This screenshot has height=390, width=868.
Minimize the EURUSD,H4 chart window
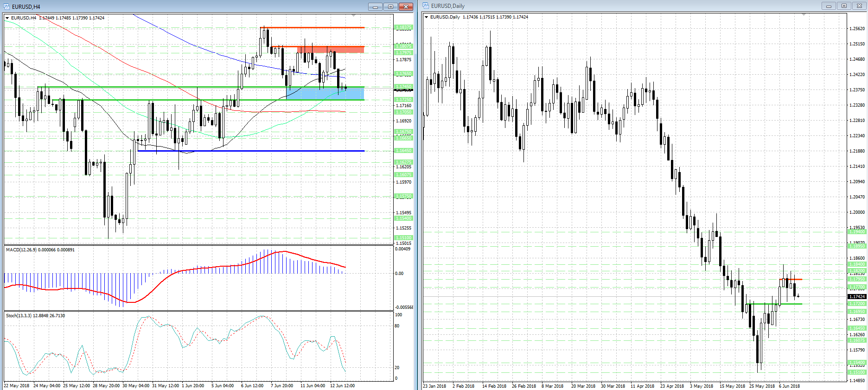tap(375, 6)
